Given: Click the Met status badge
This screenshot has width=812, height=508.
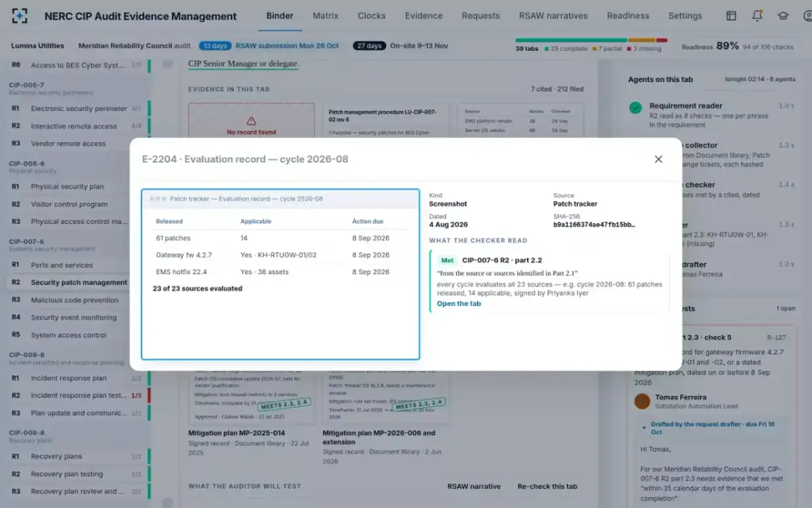Looking at the screenshot, I should click(447, 260).
